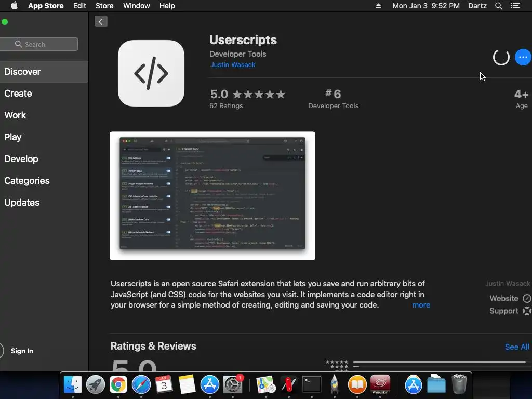Open Calendar from the Dock
532x399 pixels.
click(164, 385)
